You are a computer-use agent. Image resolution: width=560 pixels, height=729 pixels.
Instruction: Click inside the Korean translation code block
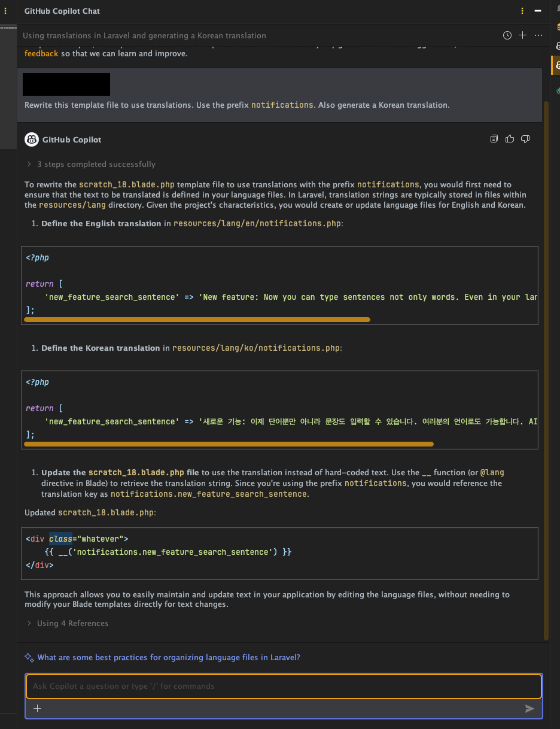pos(279,409)
